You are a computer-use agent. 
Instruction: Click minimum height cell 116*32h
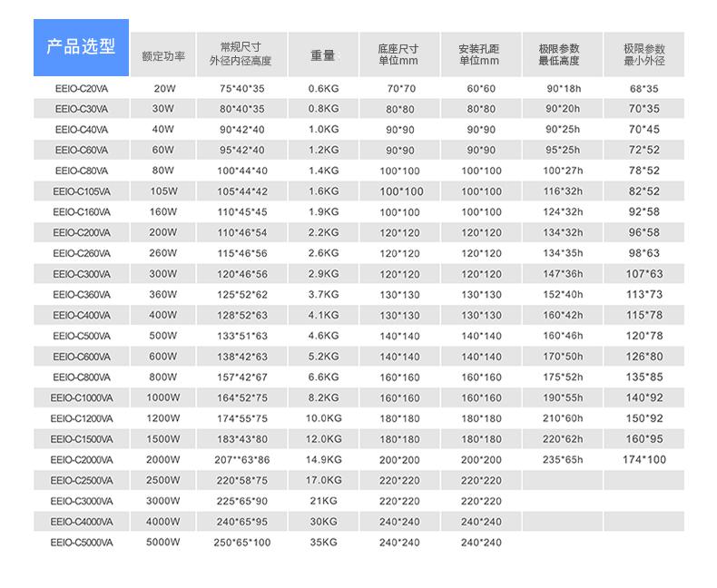tap(563, 191)
